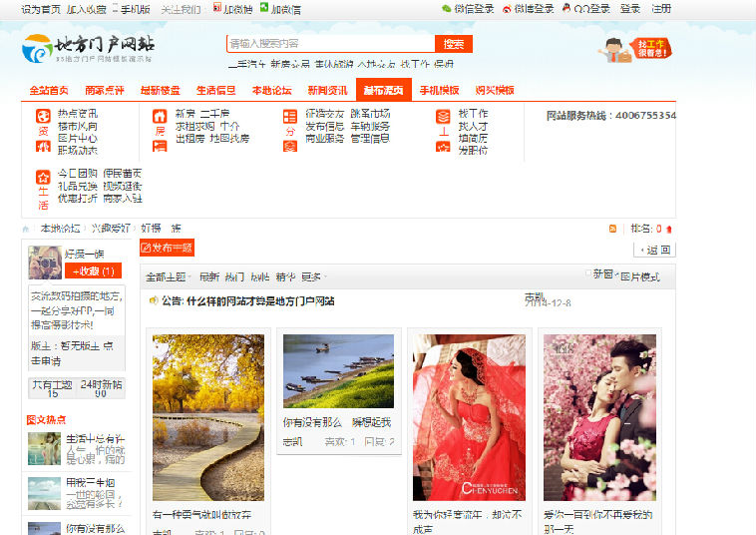Expand the 更多 filter dropdown
Image resolution: width=756 pixels, height=535 pixels.
[314, 276]
